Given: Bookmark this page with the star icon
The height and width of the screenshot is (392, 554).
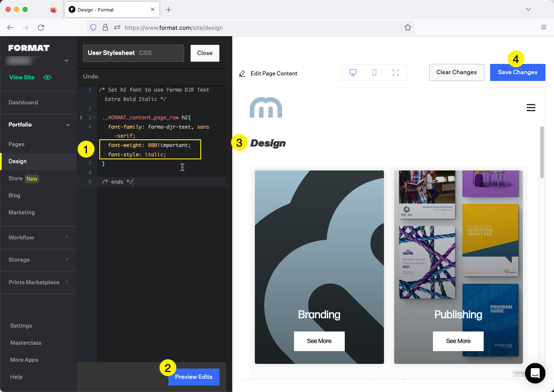Looking at the screenshot, I should (x=407, y=27).
